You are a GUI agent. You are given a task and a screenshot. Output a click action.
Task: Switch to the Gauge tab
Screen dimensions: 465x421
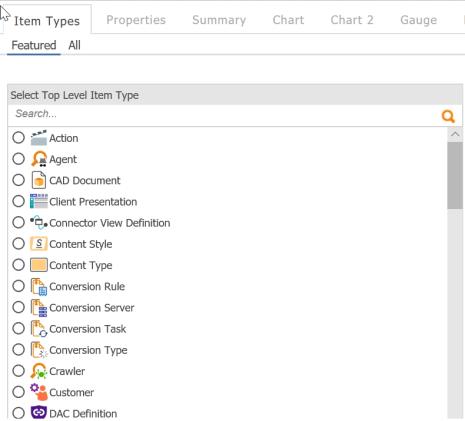[x=419, y=20]
